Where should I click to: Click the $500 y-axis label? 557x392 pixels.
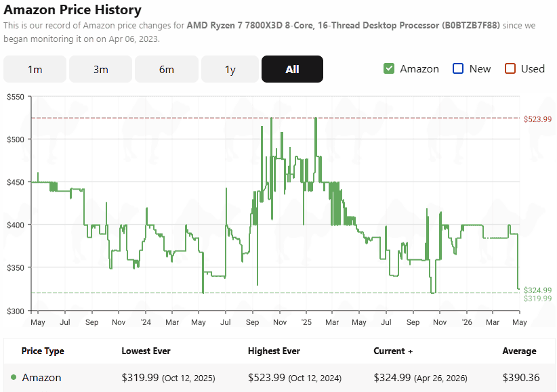tap(16, 139)
